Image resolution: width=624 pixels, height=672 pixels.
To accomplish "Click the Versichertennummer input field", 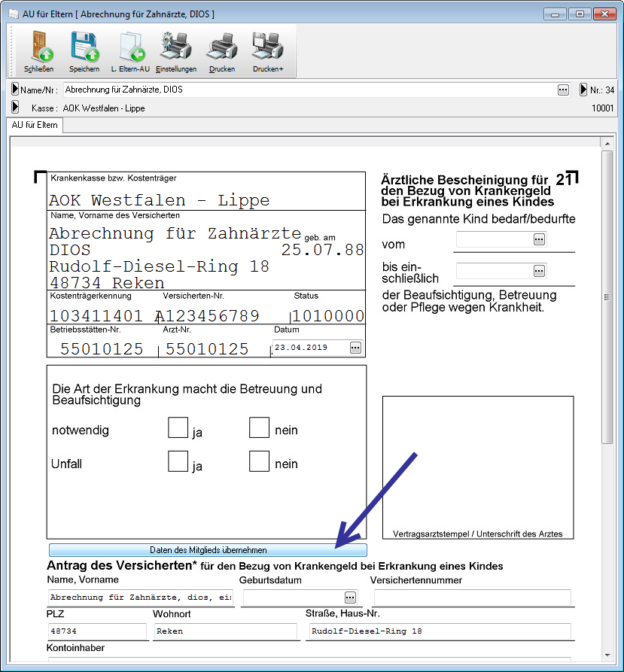I will click(472, 598).
